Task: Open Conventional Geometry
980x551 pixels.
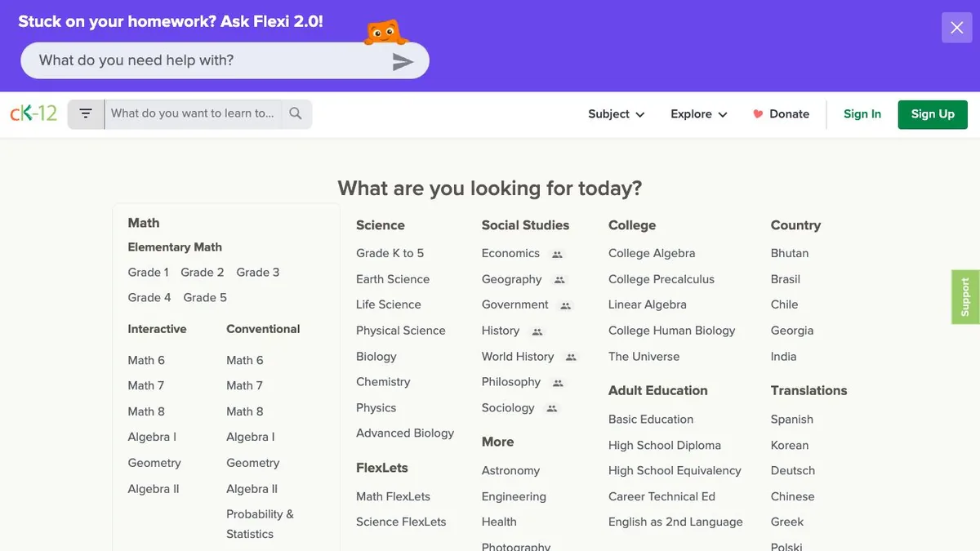Action: [x=252, y=463]
